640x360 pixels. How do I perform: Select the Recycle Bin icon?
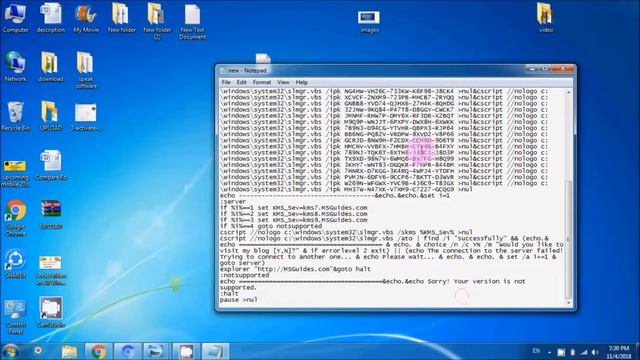pyautogui.click(x=16, y=116)
